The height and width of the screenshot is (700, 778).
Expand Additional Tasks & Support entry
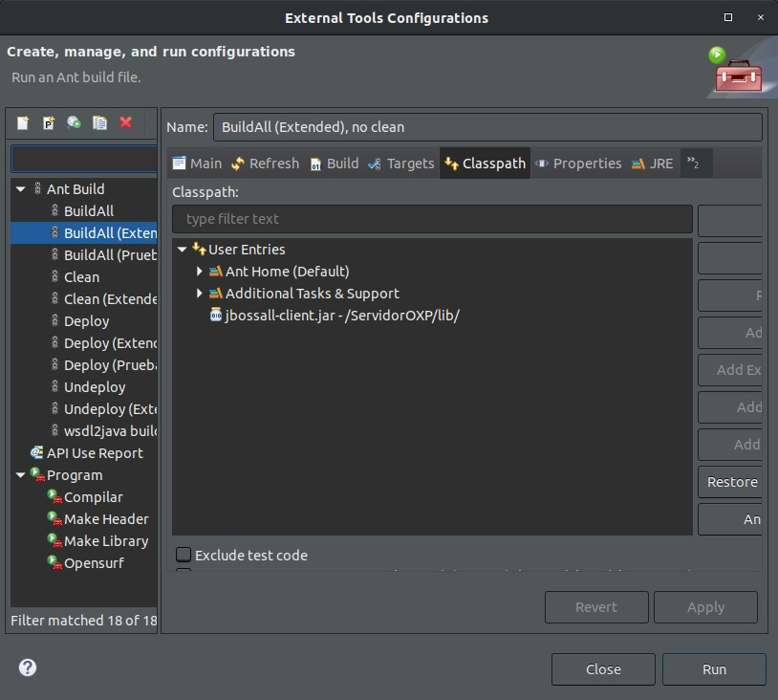199,293
